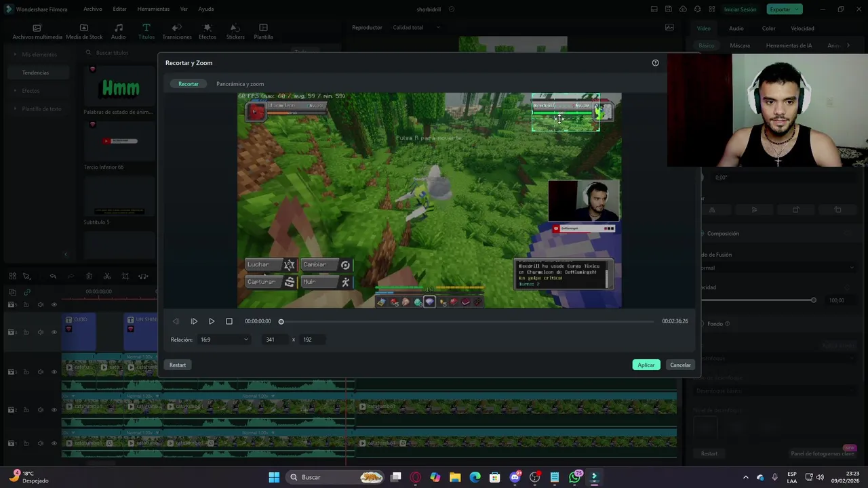Image resolution: width=868 pixels, height=488 pixels.
Task: Open the Stickers panel
Action: click(235, 32)
